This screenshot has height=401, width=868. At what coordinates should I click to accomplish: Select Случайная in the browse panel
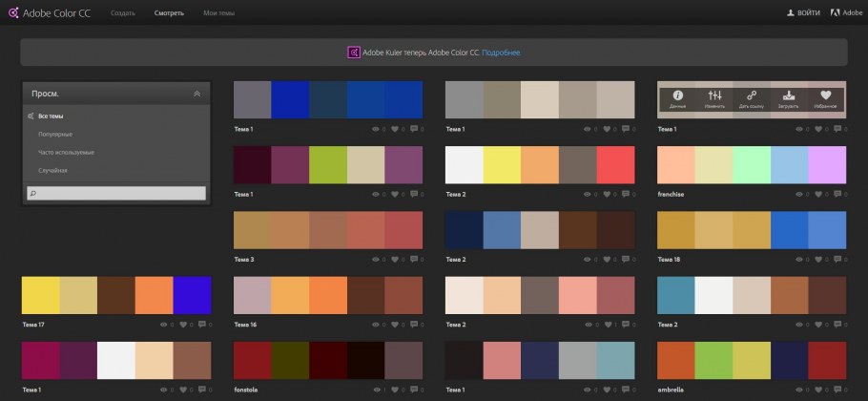pos(52,170)
